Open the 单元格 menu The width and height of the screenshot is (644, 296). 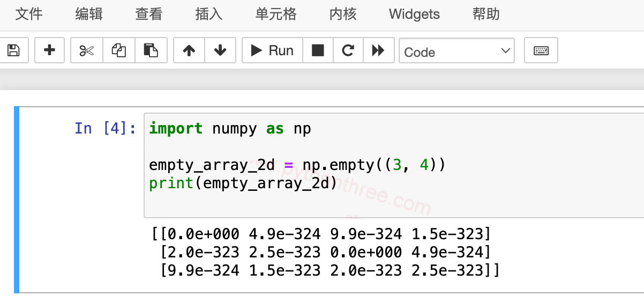pyautogui.click(x=276, y=14)
